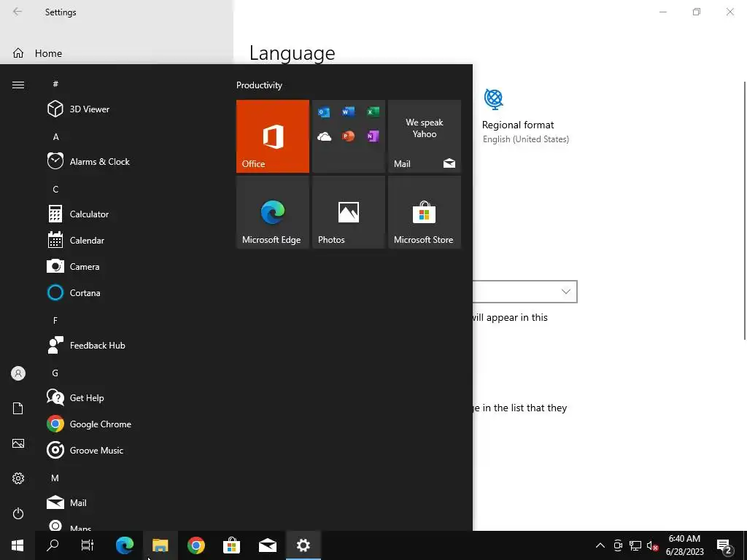747x560 pixels.
Task: Open the Mail app on the taskbar
Action: pos(267,545)
